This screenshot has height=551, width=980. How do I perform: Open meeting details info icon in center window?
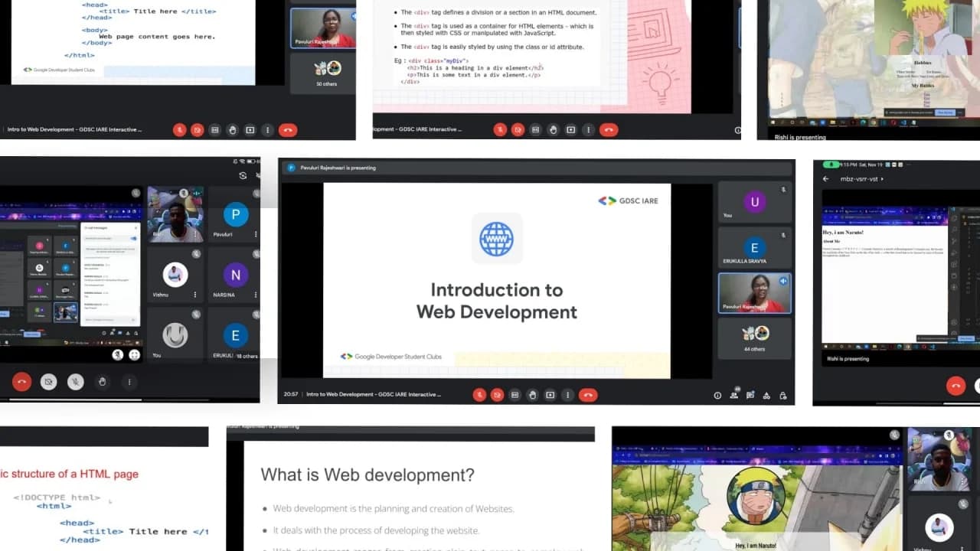717,396
